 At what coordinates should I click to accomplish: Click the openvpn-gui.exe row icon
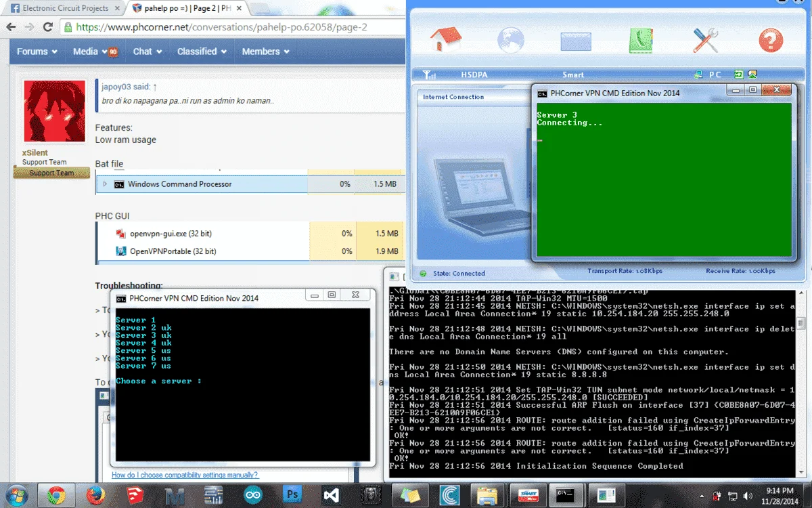pyautogui.click(x=121, y=234)
